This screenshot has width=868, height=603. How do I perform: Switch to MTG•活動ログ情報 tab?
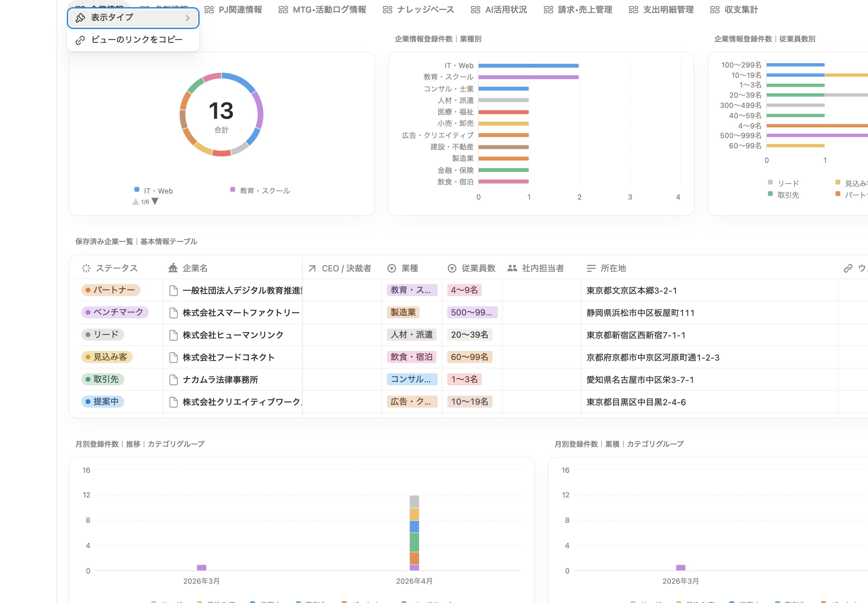(x=322, y=10)
